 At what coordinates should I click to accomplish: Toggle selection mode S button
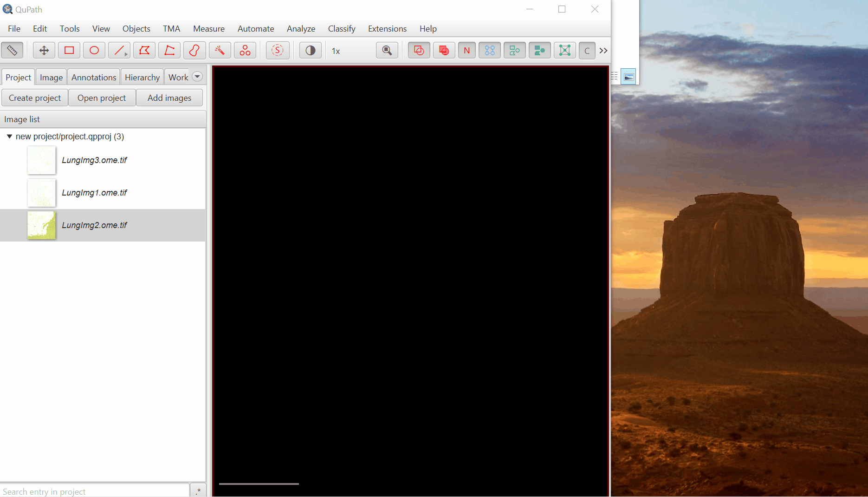(278, 51)
